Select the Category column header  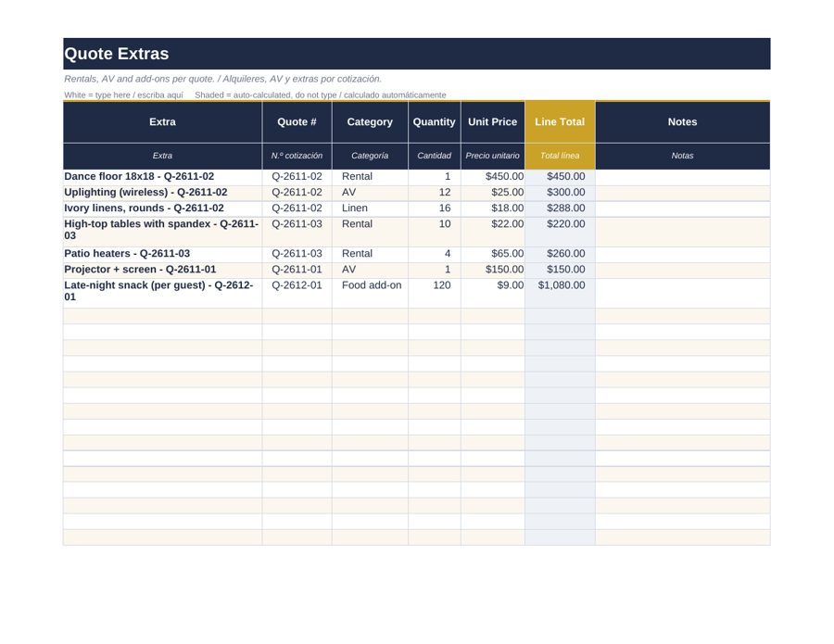click(370, 121)
